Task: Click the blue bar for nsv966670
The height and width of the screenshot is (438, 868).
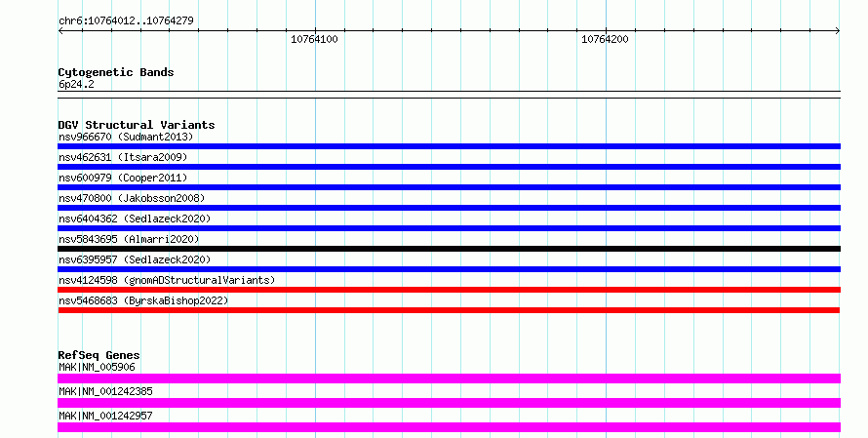Action: (x=449, y=146)
